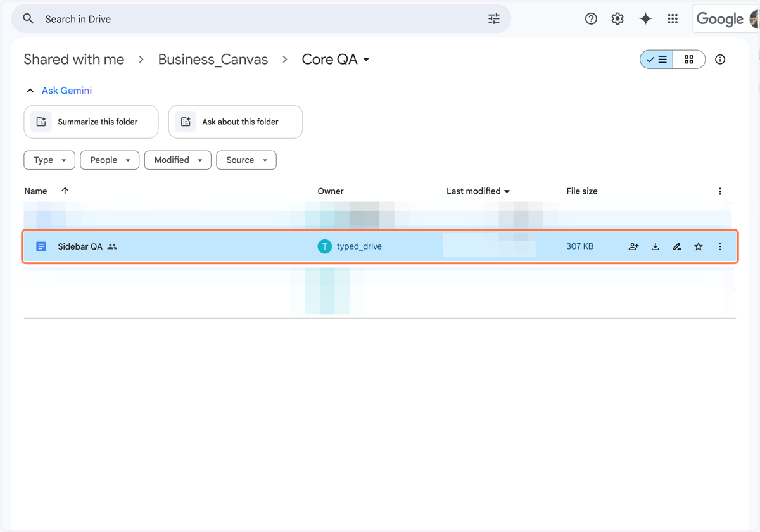The width and height of the screenshot is (760, 532).
Task: Select the Sidebar QA file name
Action: pyautogui.click(x=80, y=246)
